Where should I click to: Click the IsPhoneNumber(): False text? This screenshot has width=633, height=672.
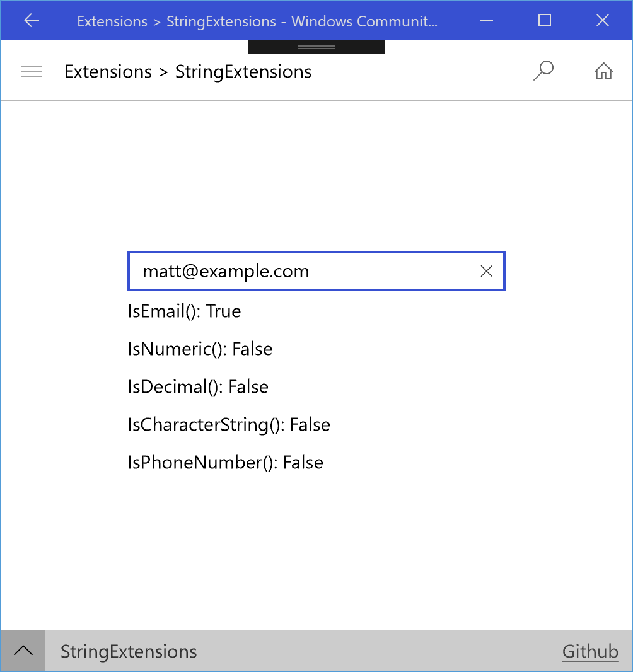coord(225,462)
